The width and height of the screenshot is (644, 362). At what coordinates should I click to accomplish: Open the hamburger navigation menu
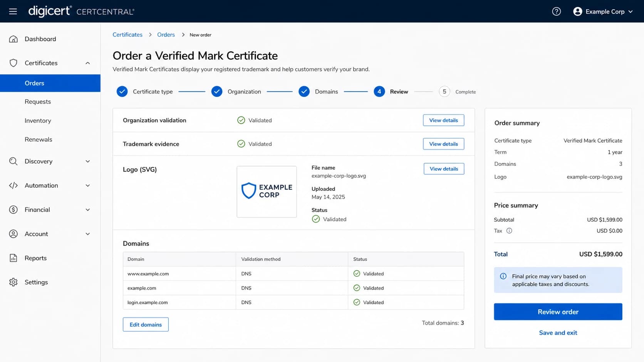[x=13, y=12]
